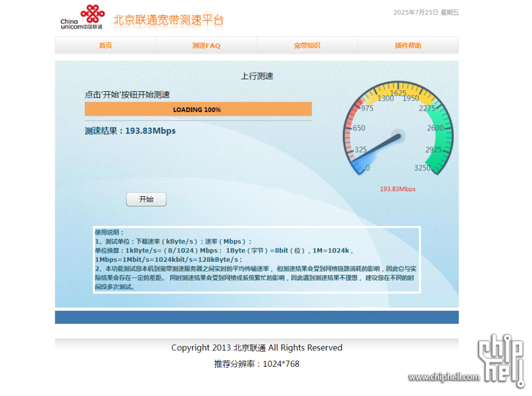This screenshot has width=532, height=396.
Task: Click the 推荐分辨率：1024*768 text
Action: (256, 364)
